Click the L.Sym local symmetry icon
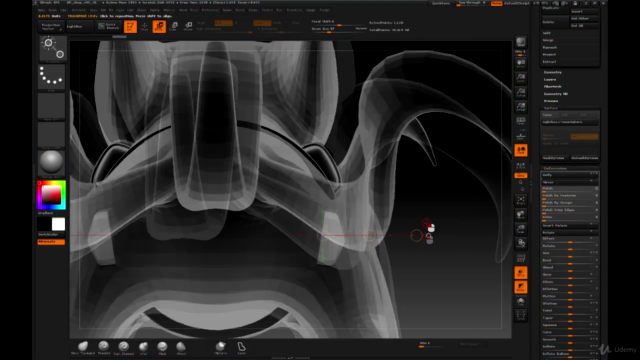The image size is (640, 360). click(521, 165)
